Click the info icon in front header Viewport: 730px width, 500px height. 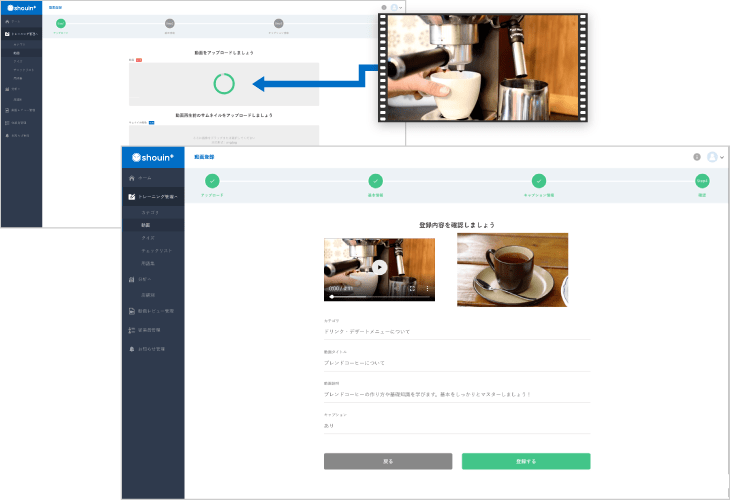pyautogui.click(x=697, y=157)
